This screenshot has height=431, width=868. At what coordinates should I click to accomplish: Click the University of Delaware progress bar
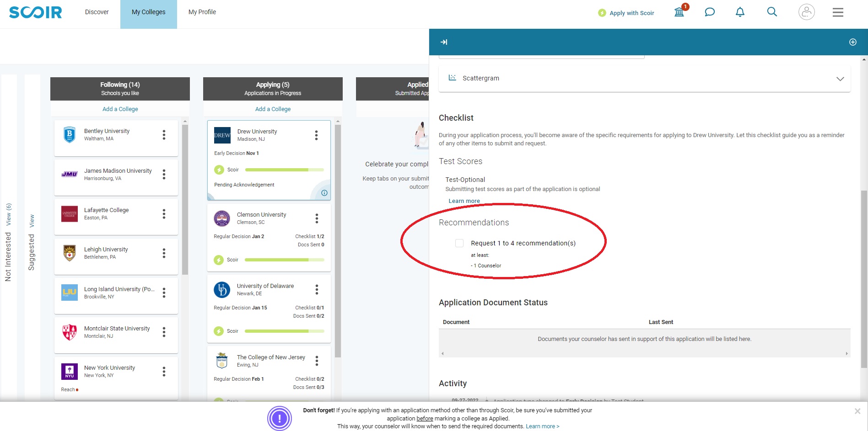pos(285,331)
